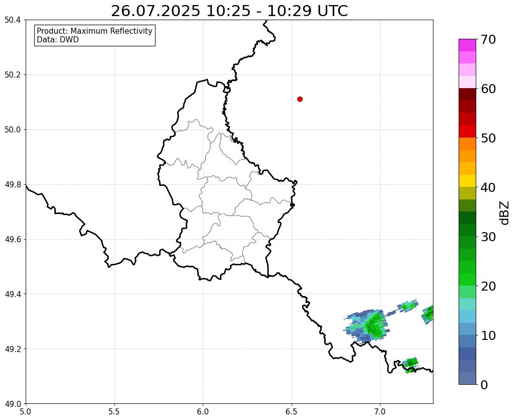Screen dimensions: 515x420
Task: Click the 49.8 latitude axis label
Action: (x=13, y=185)
